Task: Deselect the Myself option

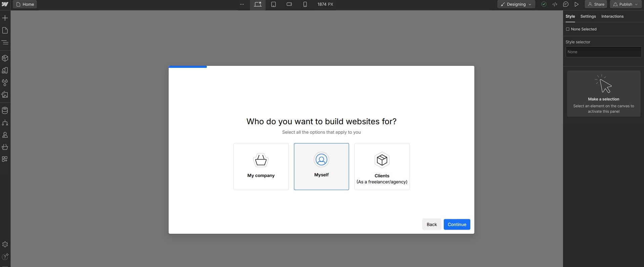Action: coord(321,167)
